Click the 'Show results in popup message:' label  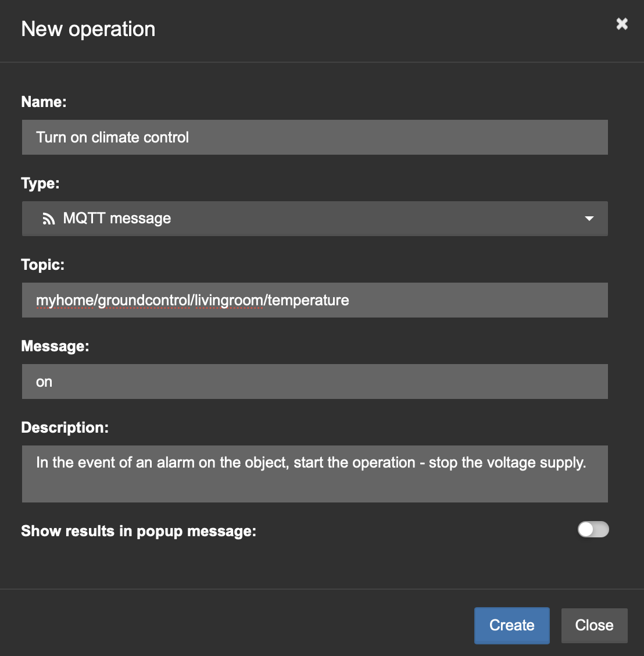click(138, 531)
